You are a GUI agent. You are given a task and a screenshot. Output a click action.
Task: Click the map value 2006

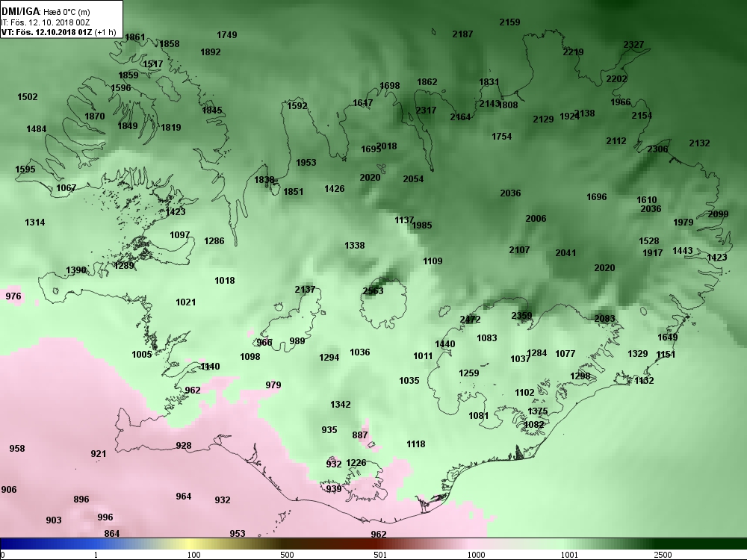click(536, 219)
